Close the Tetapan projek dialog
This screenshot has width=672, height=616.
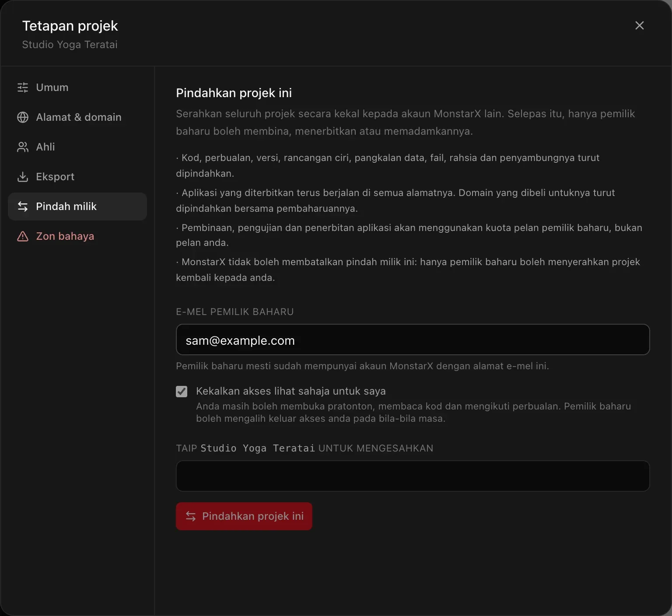(639, 25)
